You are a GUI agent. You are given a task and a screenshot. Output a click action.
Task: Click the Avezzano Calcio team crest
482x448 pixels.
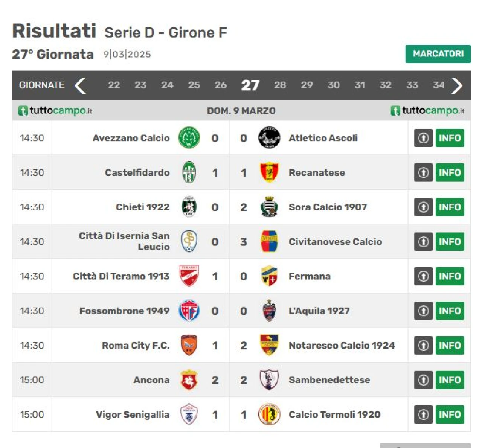[x=189, y=138]
